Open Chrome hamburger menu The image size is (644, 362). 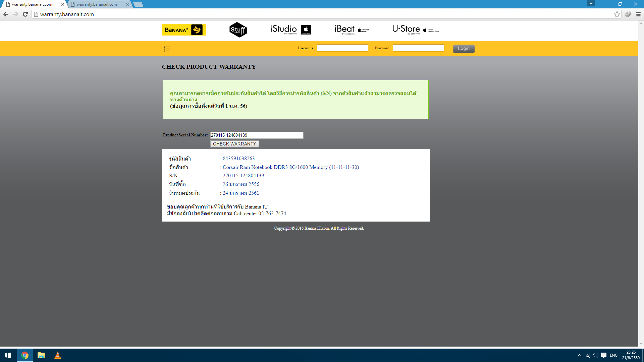tap(638, 14)
